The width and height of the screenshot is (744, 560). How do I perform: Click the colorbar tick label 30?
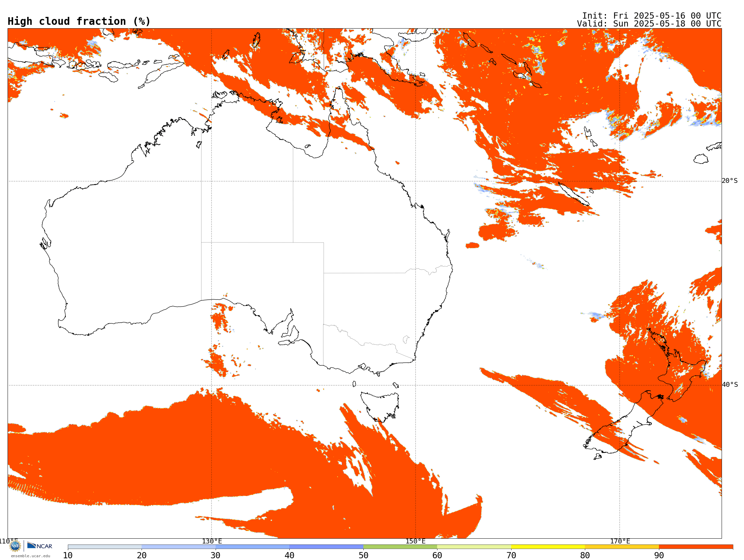tap(216, 556)
